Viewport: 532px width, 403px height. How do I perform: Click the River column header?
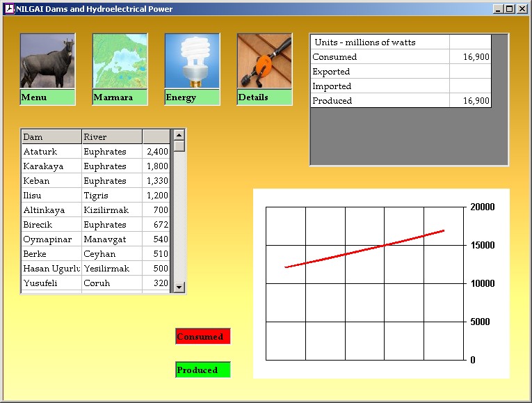(x=111, y=137)
